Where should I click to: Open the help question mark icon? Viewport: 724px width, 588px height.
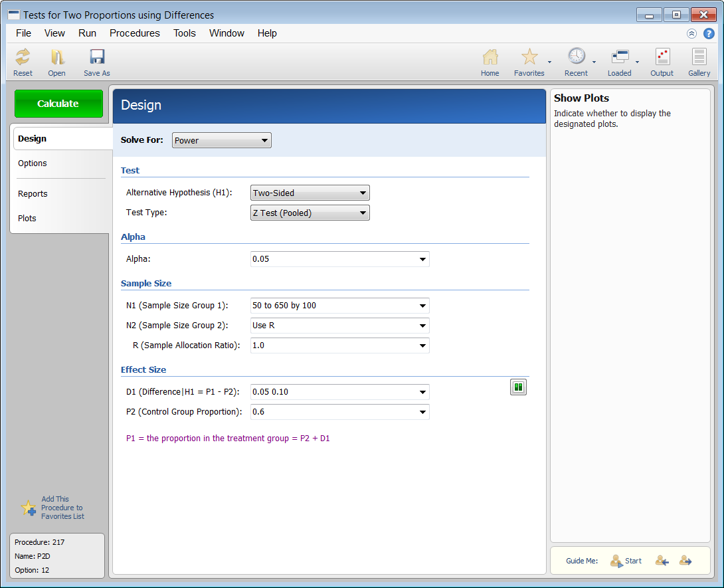[709, 34]
